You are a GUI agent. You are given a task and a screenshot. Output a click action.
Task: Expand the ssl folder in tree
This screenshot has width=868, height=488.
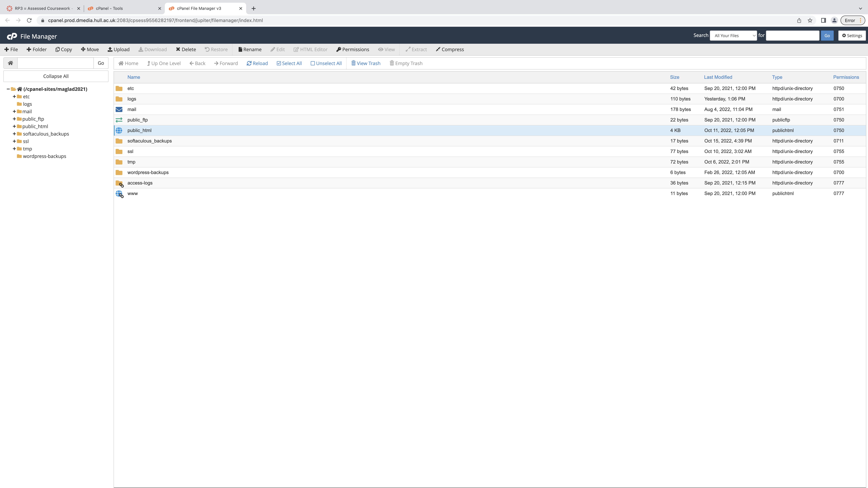pos(14,141)
